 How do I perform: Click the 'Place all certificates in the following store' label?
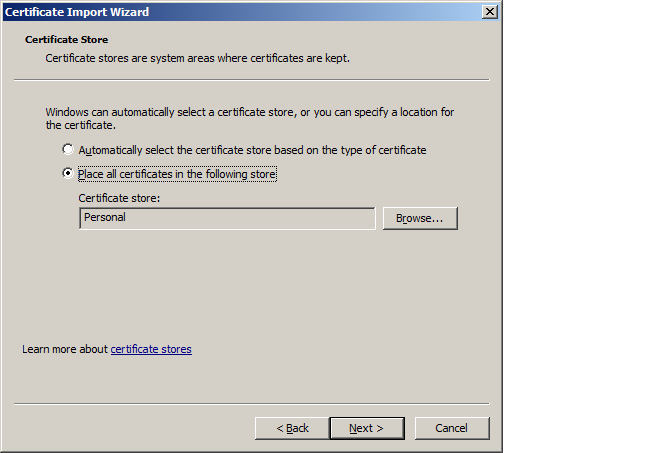[x=177, y=174]
